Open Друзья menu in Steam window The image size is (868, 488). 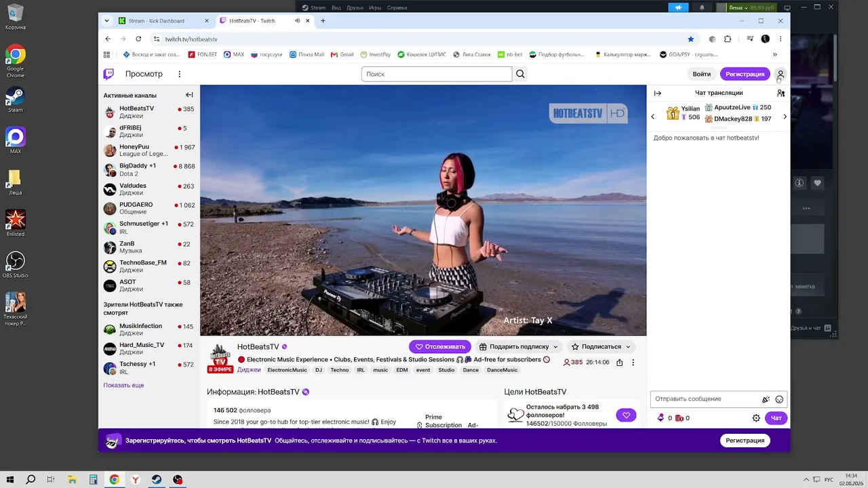(x=355, y=7)
